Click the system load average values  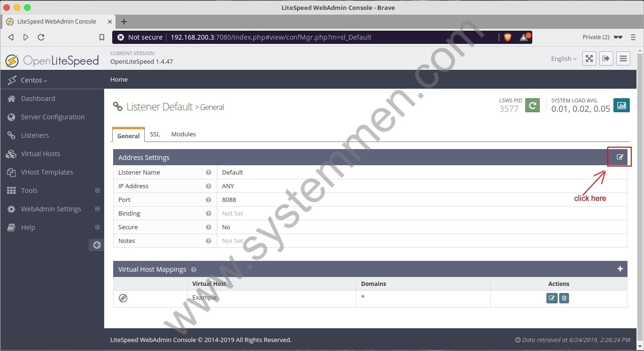(581, 109)
